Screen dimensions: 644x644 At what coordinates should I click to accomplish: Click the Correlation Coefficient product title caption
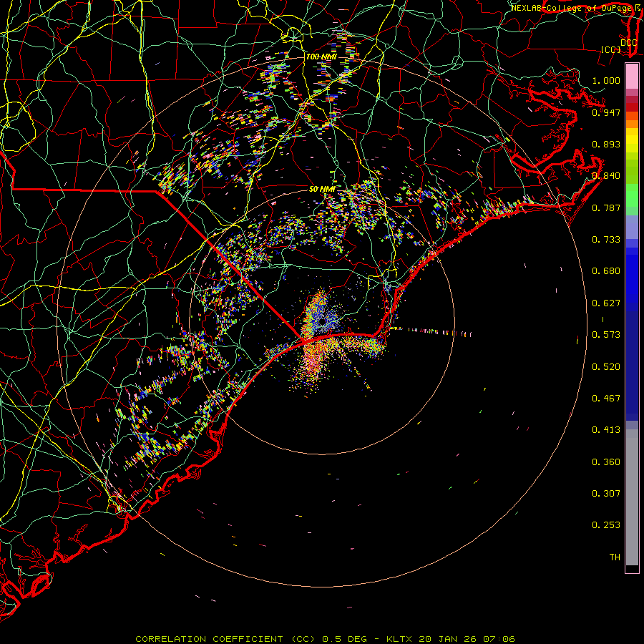[x=325, y=639]
